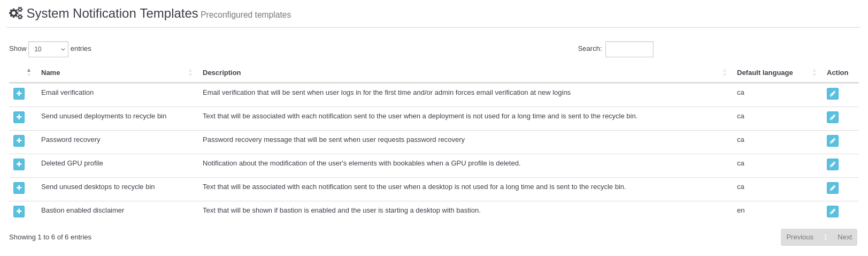Open the Show entries count dropdown

(48, 49)
